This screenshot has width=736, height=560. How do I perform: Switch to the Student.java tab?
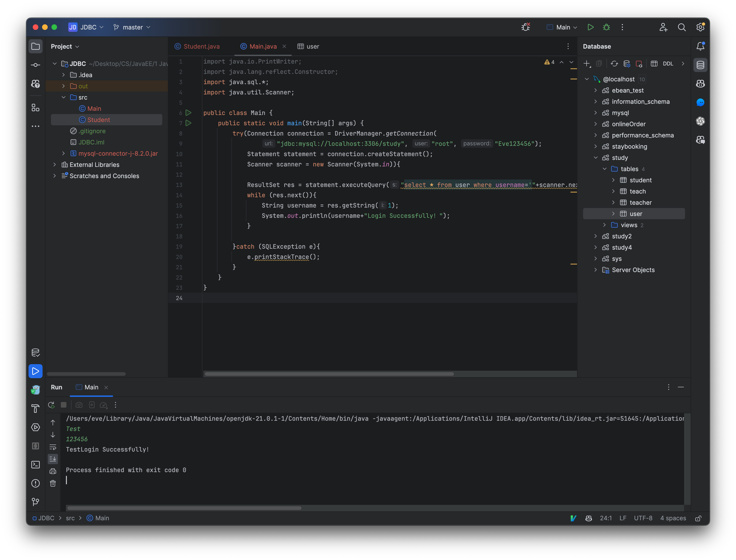point(197,46)
